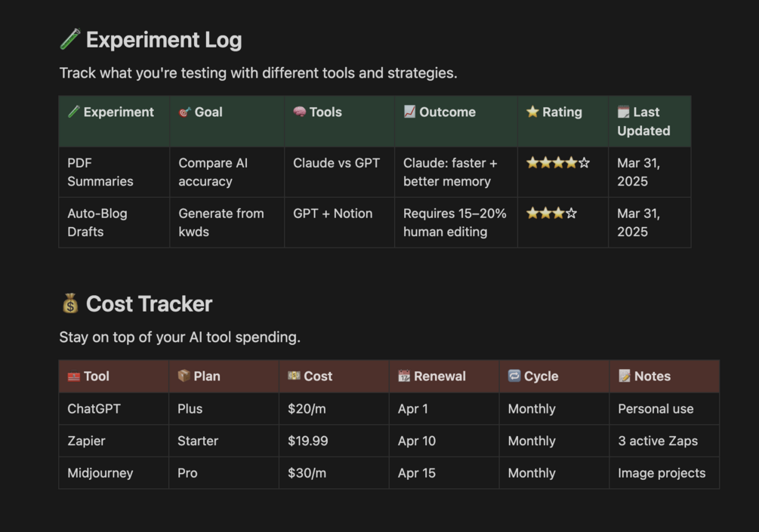
Task: Click the calendar icon in Last Updated header
Action: tap(624, 112)
